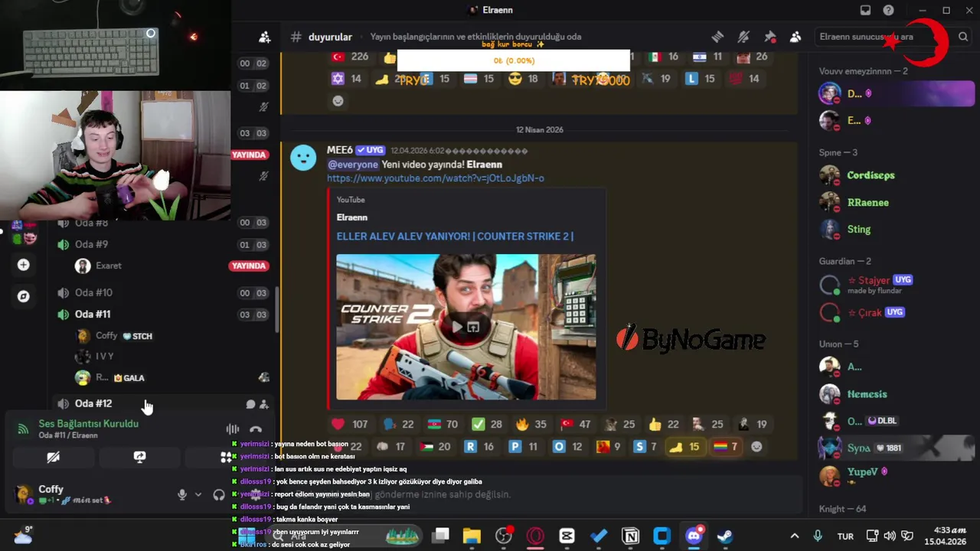Toggle the Turkish flag reaction 47
Image resolution: width=980 pixels, height=551 pixels.
coord(575,424)
